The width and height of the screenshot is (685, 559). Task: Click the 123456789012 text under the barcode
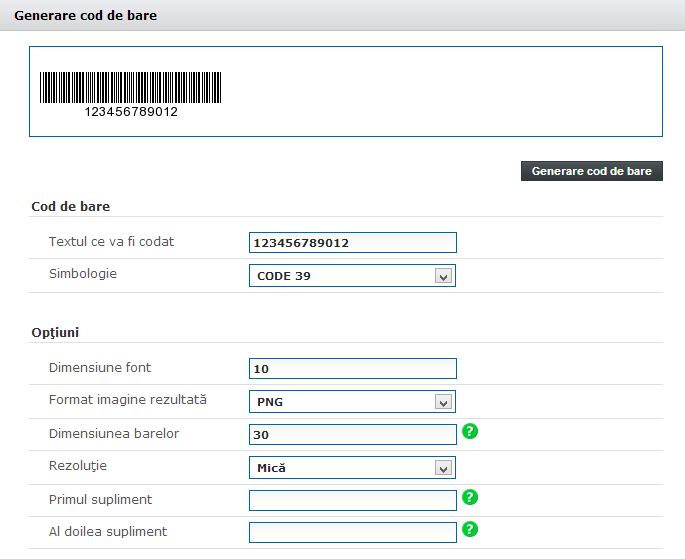click(x=131, y=112)
